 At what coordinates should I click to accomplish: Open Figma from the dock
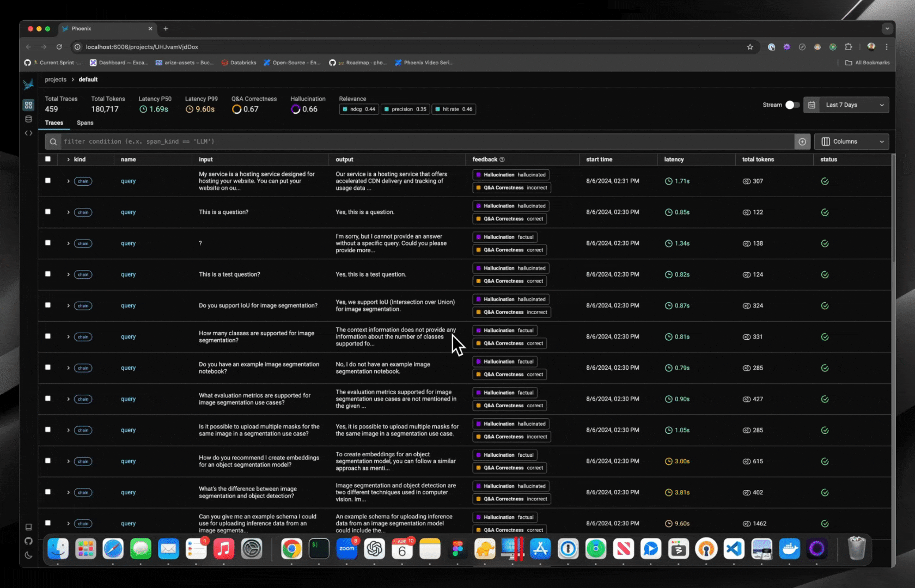tap(457, 549)
